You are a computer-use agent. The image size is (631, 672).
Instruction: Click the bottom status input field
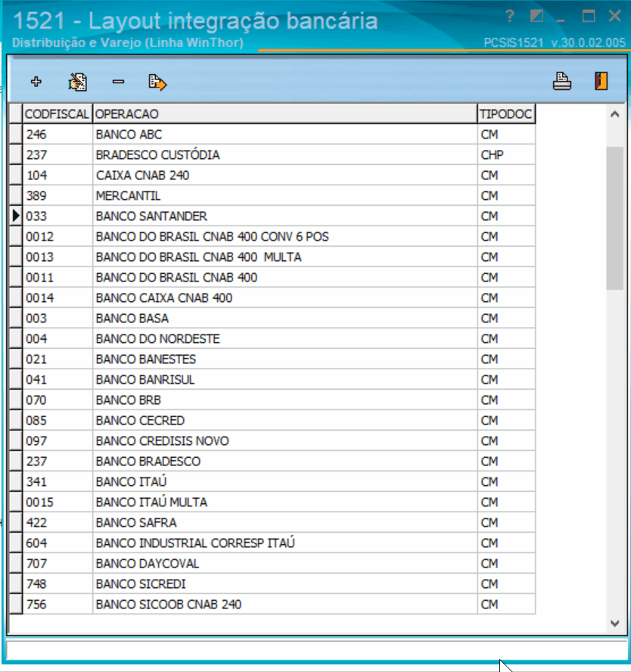pos(317,650)
